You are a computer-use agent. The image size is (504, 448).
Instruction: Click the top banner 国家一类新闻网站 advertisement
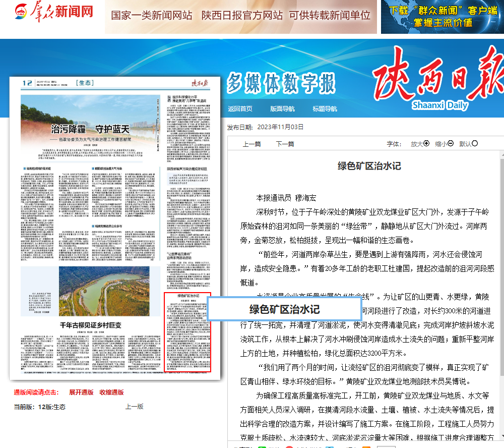(x=240, y=16)
